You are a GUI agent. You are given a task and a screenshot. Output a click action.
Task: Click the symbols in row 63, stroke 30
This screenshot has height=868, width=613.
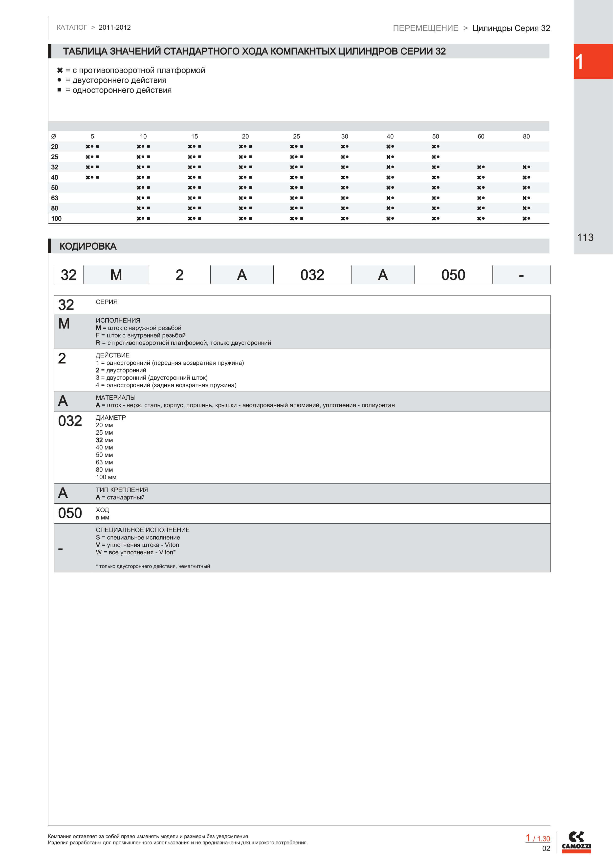point(345,198)
